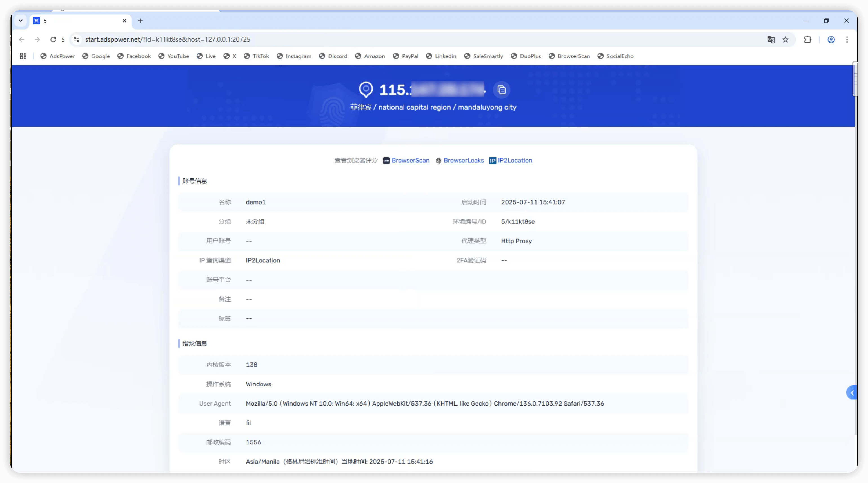
Task: Click the Google Translate icon in address bar
Action: (771, 39)
